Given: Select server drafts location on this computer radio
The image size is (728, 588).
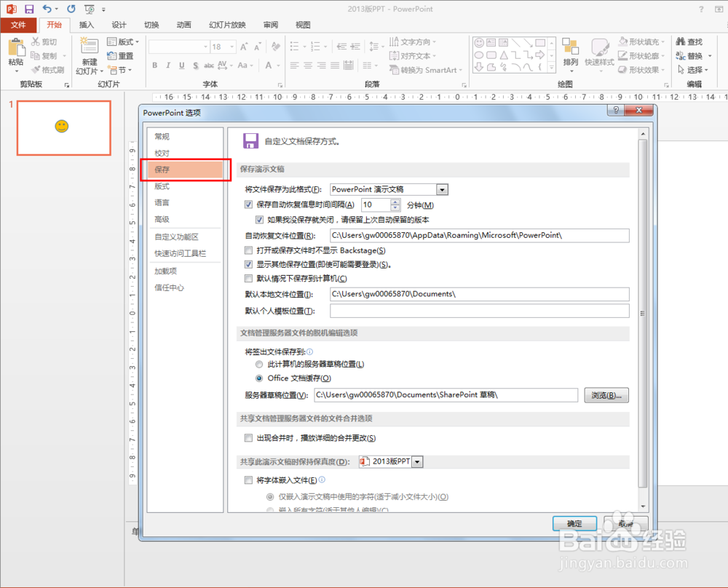Looking at the screenshot, I should tap(259, 365).
